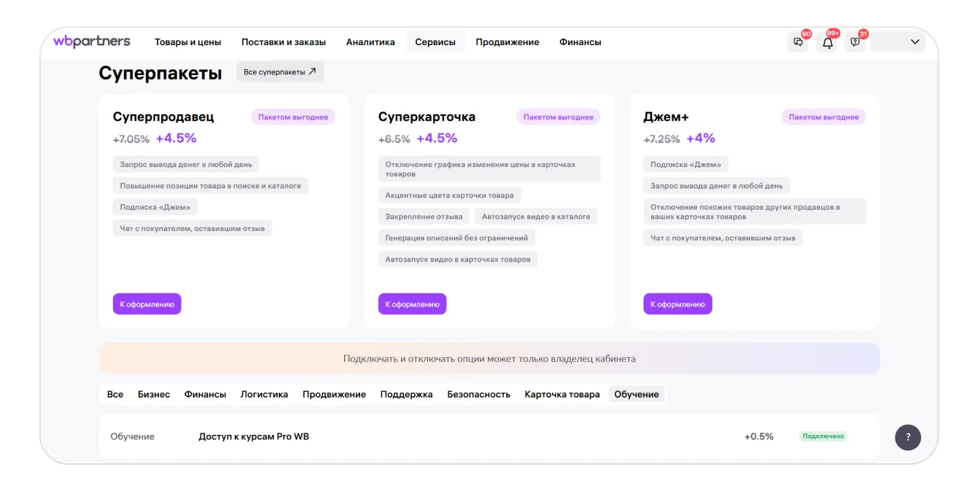Click Автозапуск видео в каталоге tag
This screenshot has height=491, width=980.
[536, 216]
